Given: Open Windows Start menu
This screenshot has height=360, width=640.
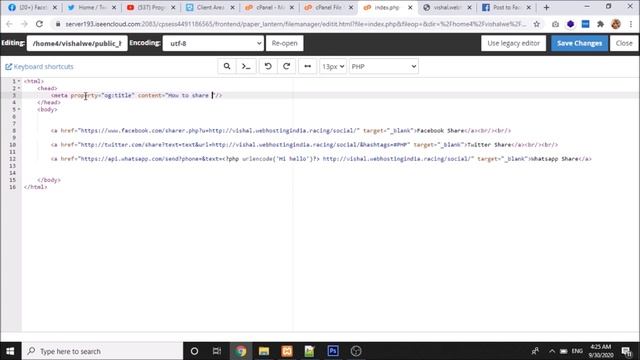Looking at the screenshot, I should (10, 351).
